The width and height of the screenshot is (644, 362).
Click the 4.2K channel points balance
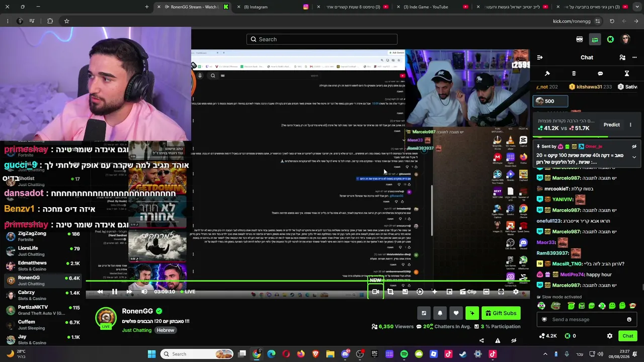point(548,336)
